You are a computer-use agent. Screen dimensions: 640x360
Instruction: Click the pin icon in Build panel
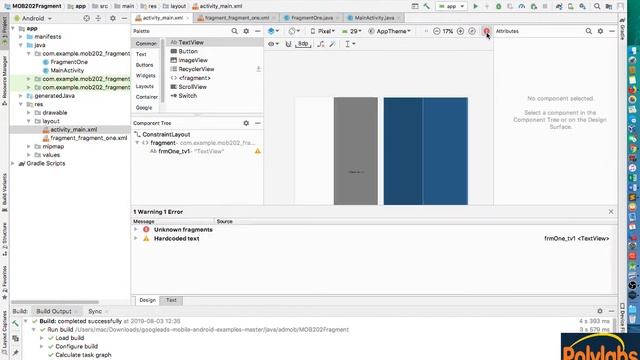point(16,352)
